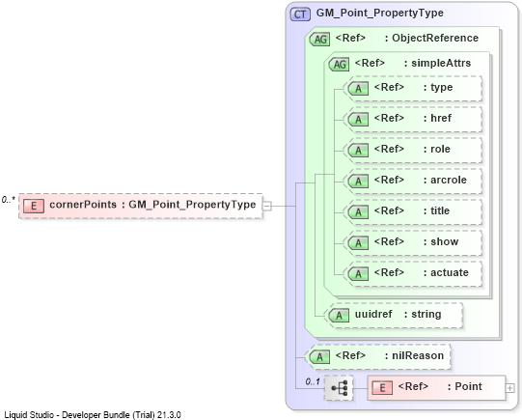
Task: Click the 0..1 cardinality label
Action: click(313, 381)
